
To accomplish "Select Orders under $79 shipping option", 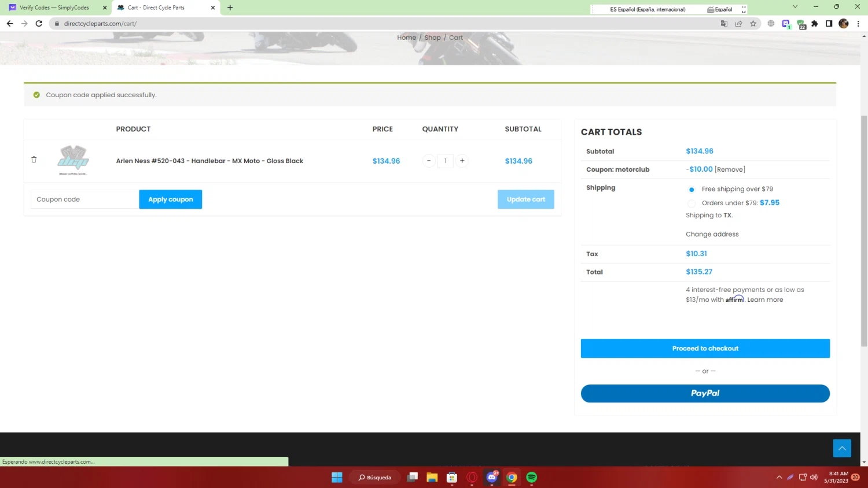I will pyautogui.click(x=692, y=203).
